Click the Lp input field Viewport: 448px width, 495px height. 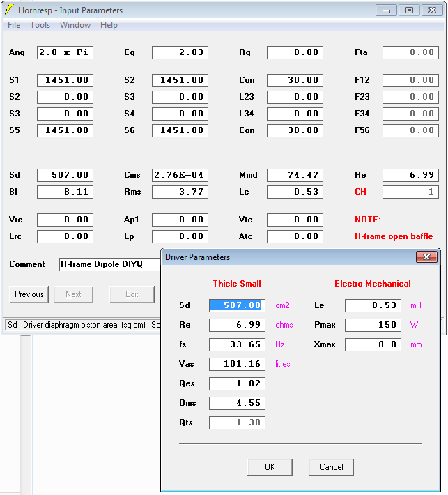click(180, 236)
